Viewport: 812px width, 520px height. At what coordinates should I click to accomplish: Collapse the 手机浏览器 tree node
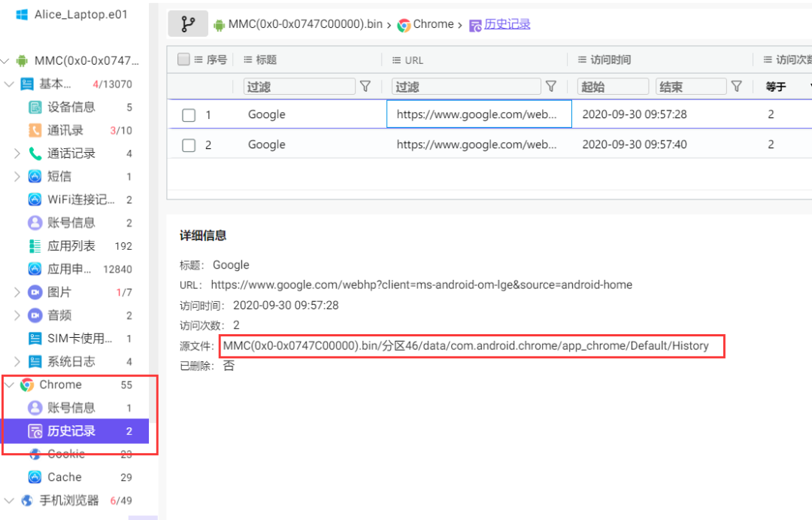9,500
